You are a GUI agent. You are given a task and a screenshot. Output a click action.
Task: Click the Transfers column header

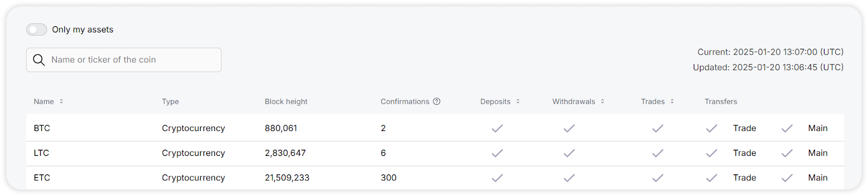pyautogui.click(x=720, y=102)
